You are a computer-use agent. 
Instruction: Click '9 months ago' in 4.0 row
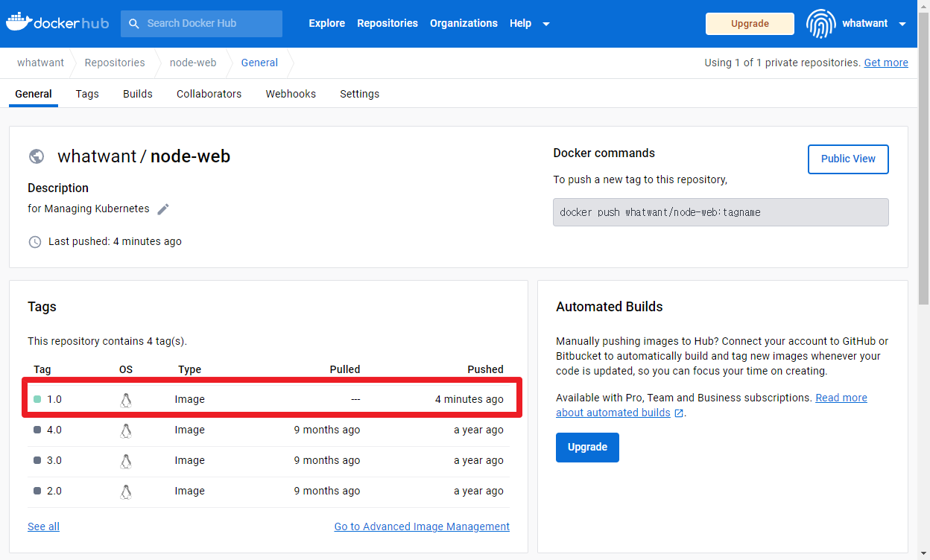pyautogui.click(x=327, y=430)
